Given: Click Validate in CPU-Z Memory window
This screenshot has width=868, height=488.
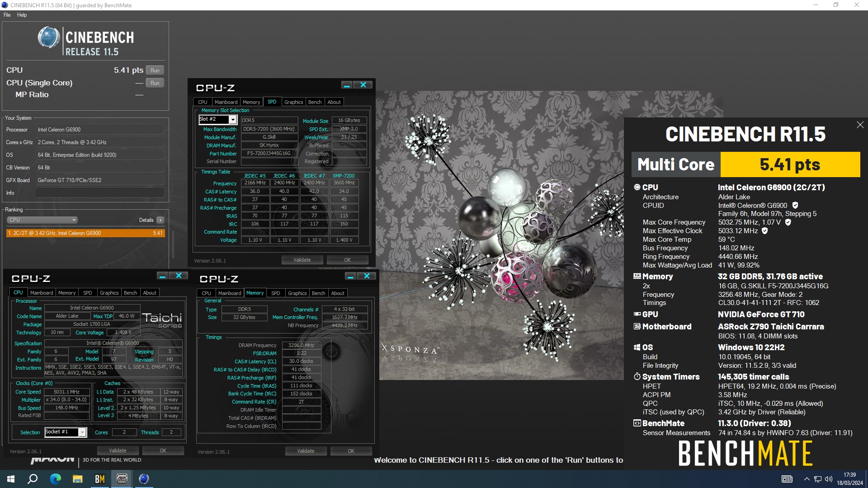Looking at the screenshot, I should click(306, 451).
